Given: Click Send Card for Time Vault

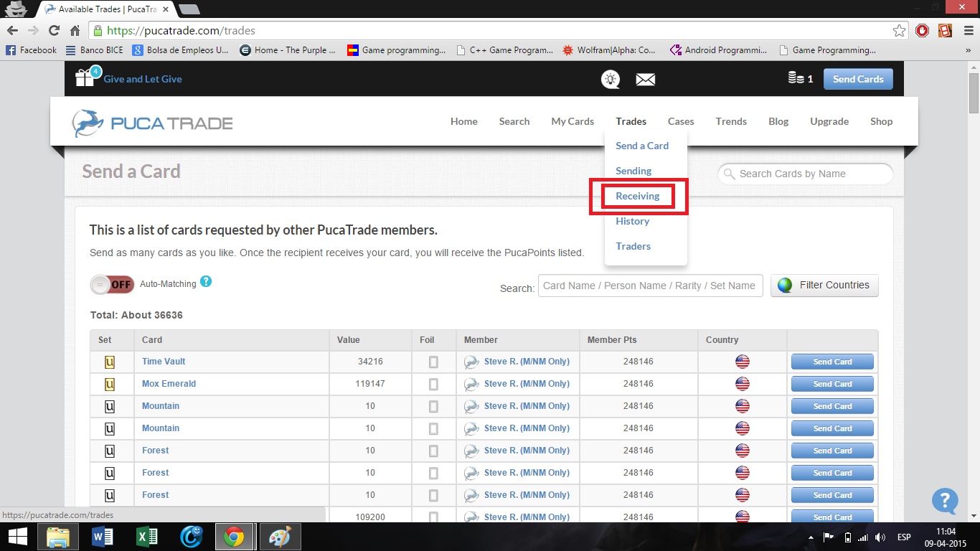Looking at the screenshot, I should coord(832,362).
